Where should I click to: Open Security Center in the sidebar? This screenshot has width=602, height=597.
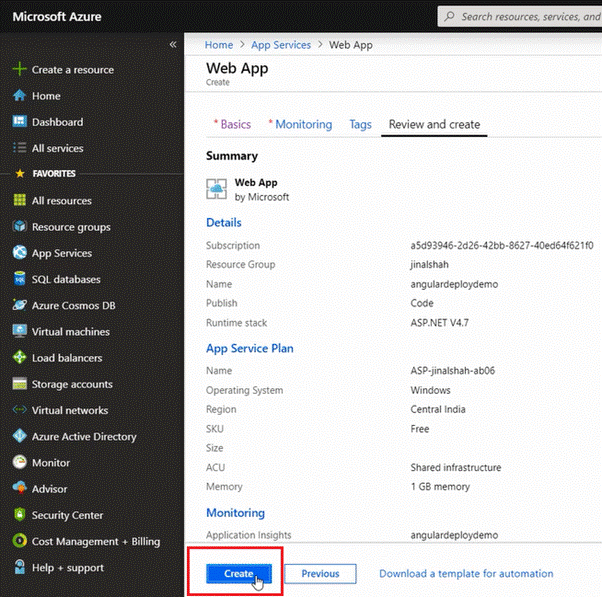tap(67, 515)
